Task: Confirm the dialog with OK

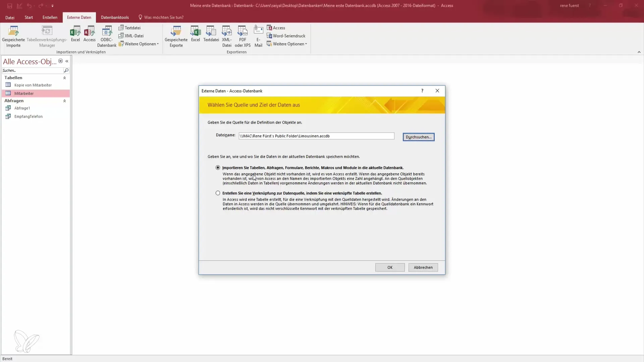Action: tap(390, 267)
